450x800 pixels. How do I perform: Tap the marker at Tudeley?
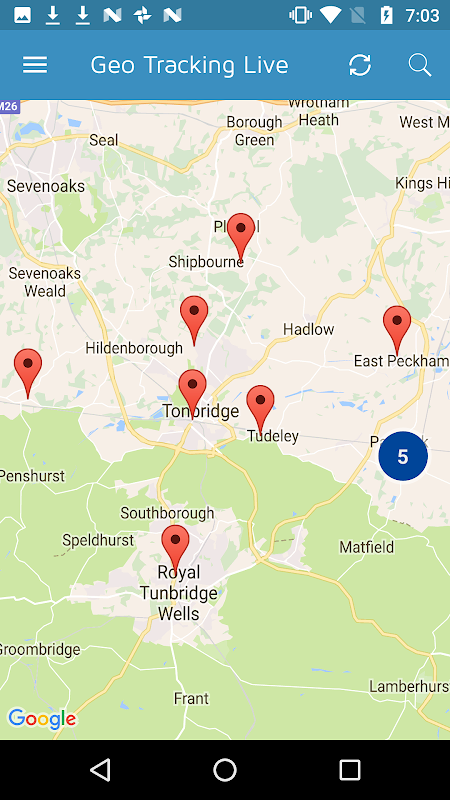[x=260, y=409]
